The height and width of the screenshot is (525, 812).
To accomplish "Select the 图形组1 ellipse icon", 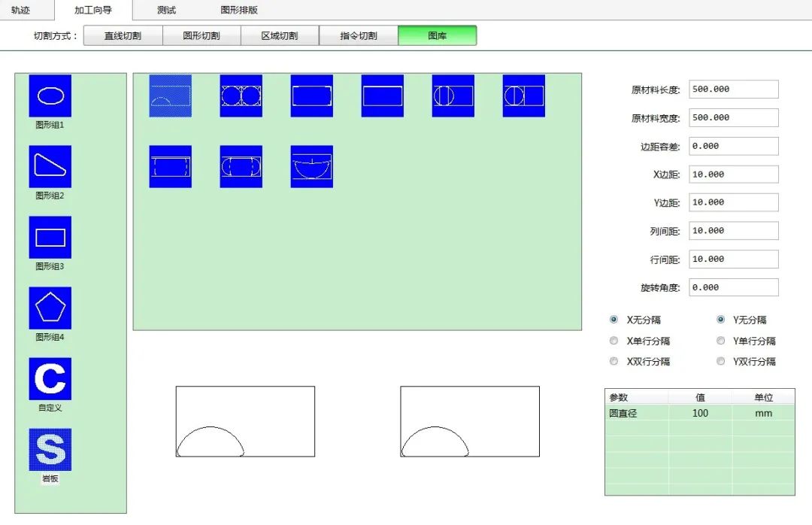I will click(50, 96).
